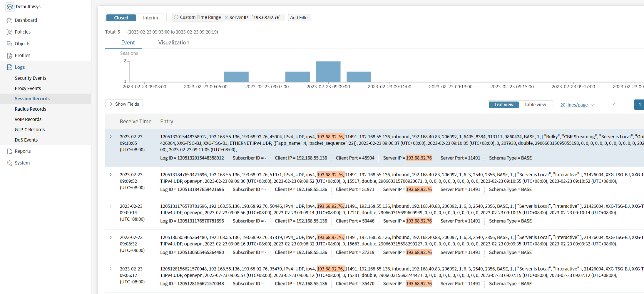Click the tallest bar in Sessions chart

tap(328, 72)
